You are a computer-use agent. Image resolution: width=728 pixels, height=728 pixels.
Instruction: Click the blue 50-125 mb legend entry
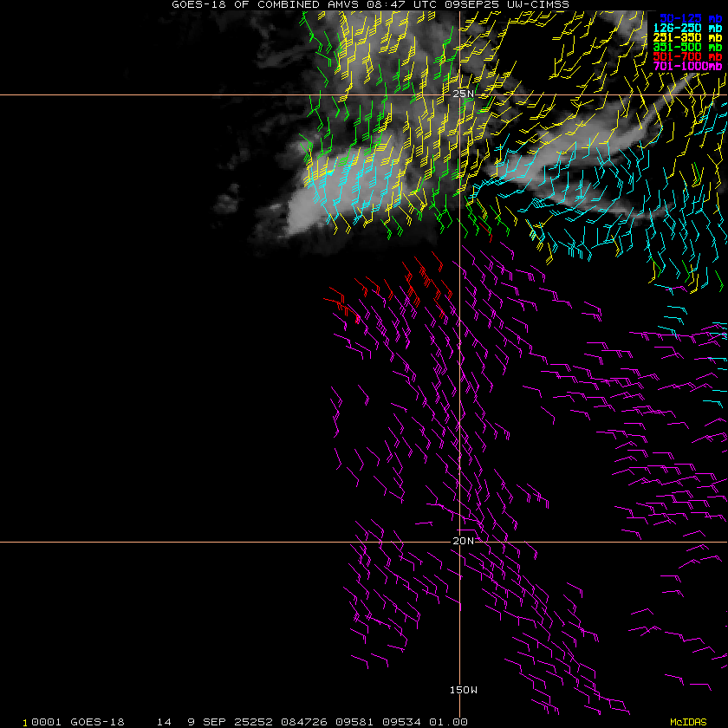(690, 17)
